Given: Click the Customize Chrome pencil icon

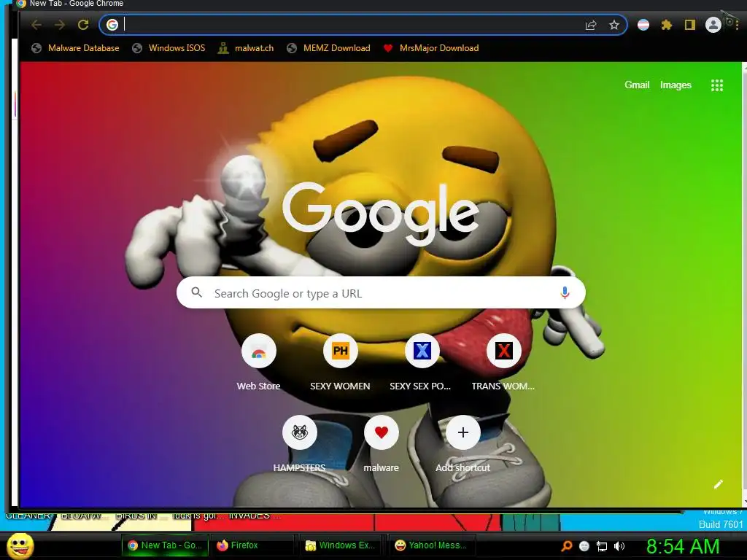Looking at the screenshot, I should [x=719, y=484].
